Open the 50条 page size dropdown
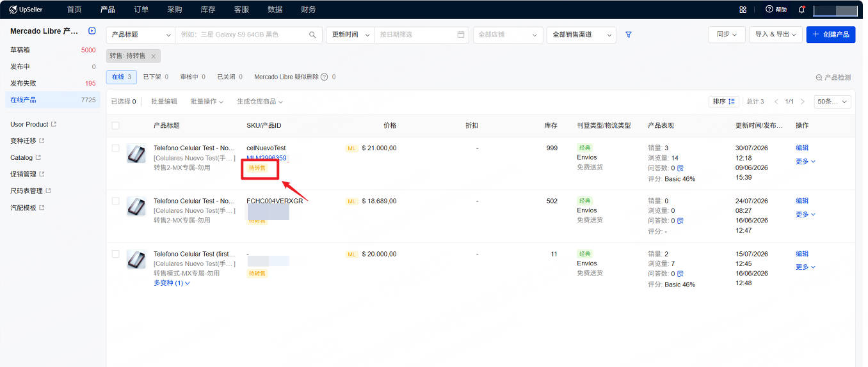The image size is (868, 367). tap(832, 102)
